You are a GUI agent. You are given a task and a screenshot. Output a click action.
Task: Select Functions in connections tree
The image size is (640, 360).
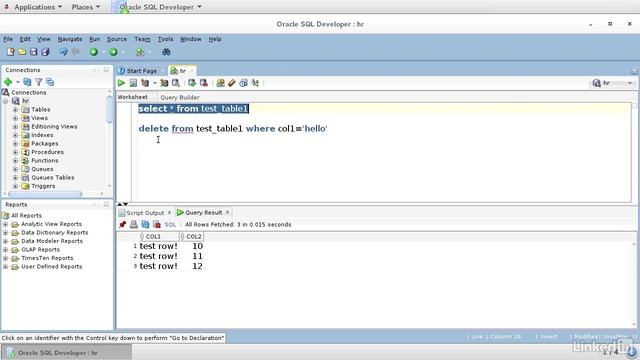click(44, 160)
